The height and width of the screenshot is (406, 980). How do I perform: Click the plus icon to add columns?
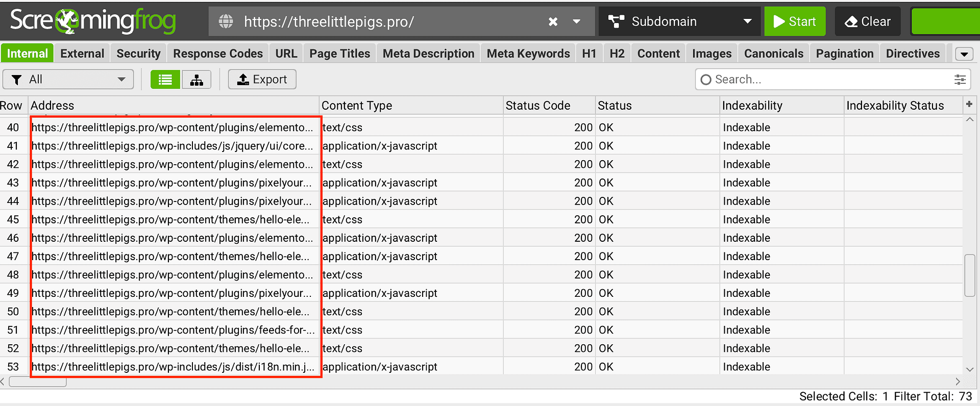(969, 105)
